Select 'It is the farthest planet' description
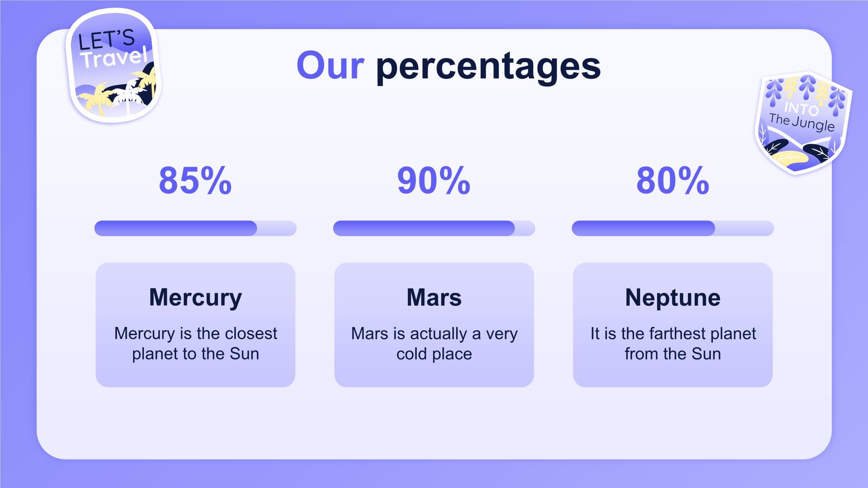Image resolution: width=868 pixels, height=488 pixels. [x=673, y=343]
